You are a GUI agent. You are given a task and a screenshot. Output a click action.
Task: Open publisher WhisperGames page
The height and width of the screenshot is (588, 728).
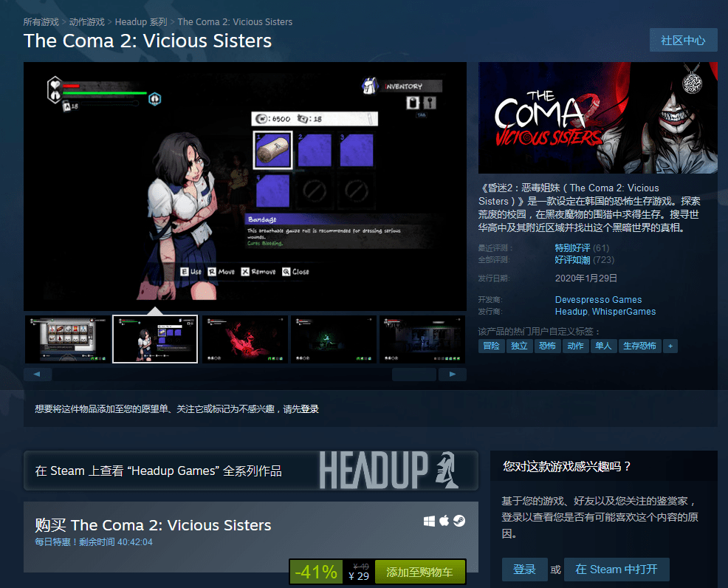tap(624, 312)
